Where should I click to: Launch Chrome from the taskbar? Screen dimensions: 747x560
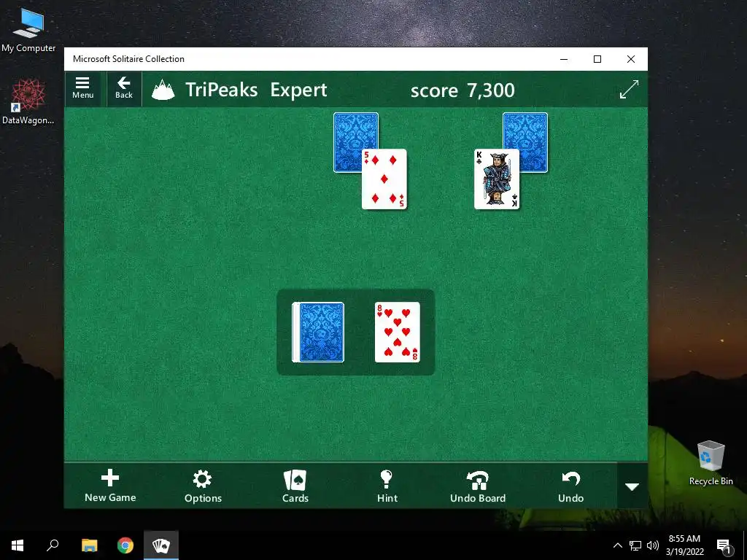click(x=125, y=545)
